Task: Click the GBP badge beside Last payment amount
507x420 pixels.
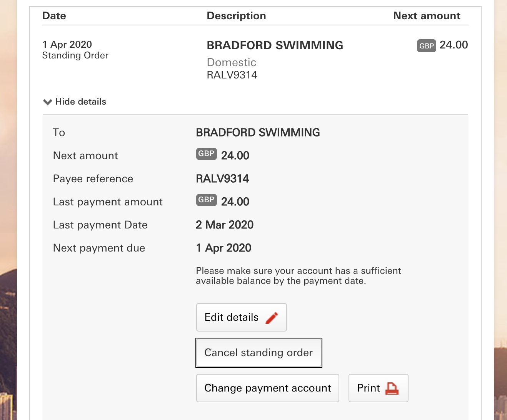Action: click(x=206, y=200)
